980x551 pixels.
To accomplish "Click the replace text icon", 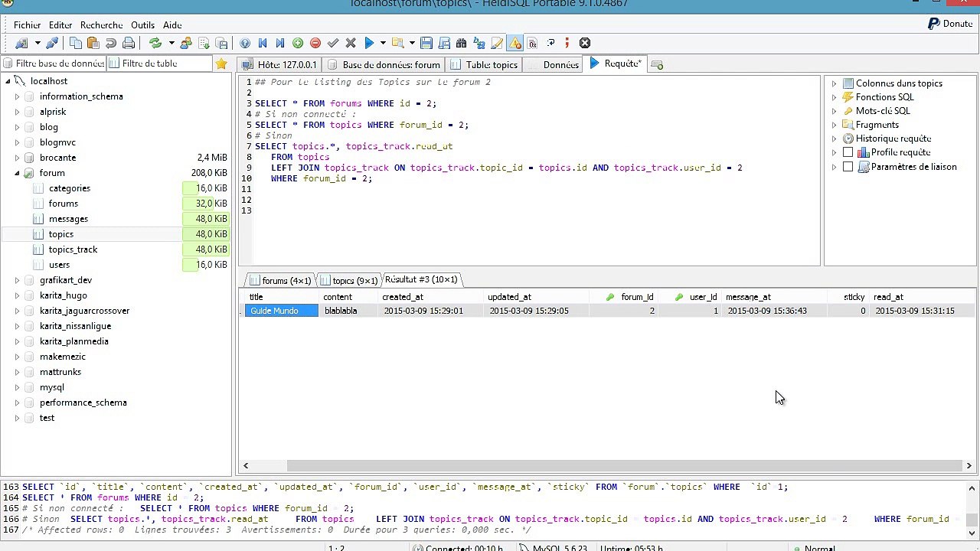I will pyautogui.click(x=479, y=43).
